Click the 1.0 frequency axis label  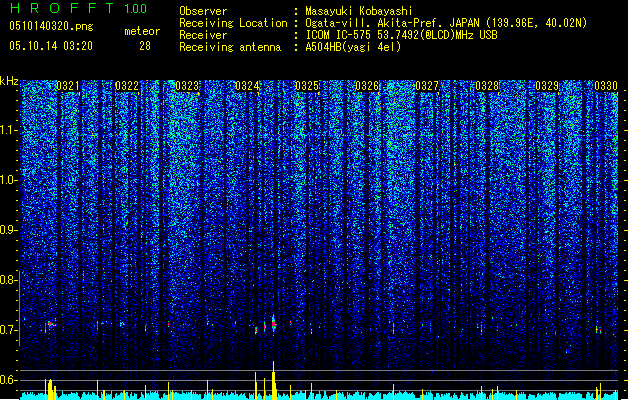pyautogui.click(x=9, y=180)
